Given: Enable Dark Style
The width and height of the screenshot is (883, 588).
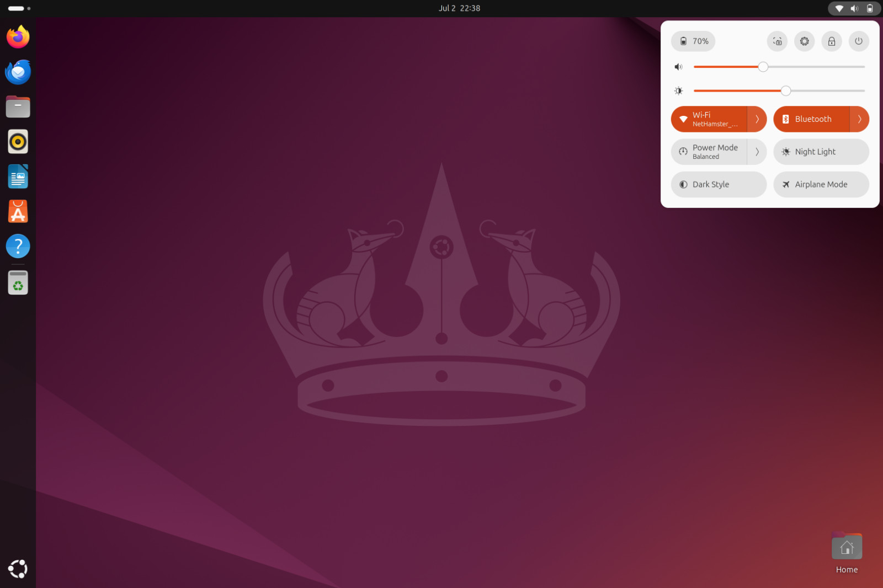Looking at the screenshot, I should tap(719, 184).
